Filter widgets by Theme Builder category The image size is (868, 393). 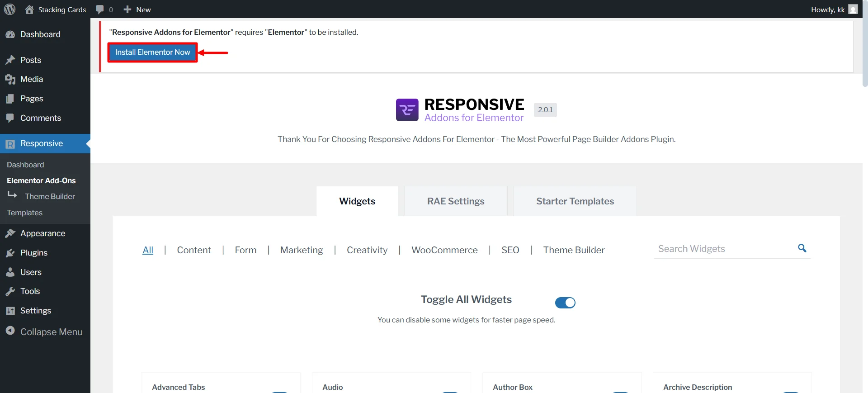coord(574,250)
